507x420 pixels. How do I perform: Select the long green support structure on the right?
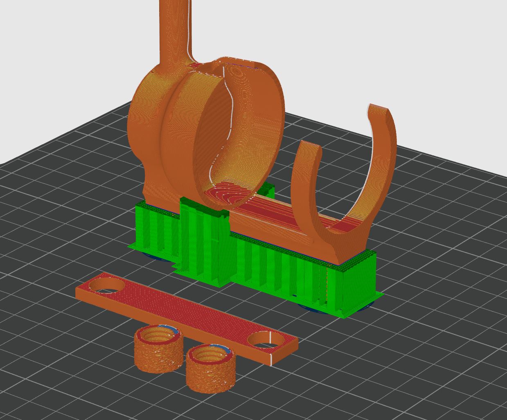286,270
